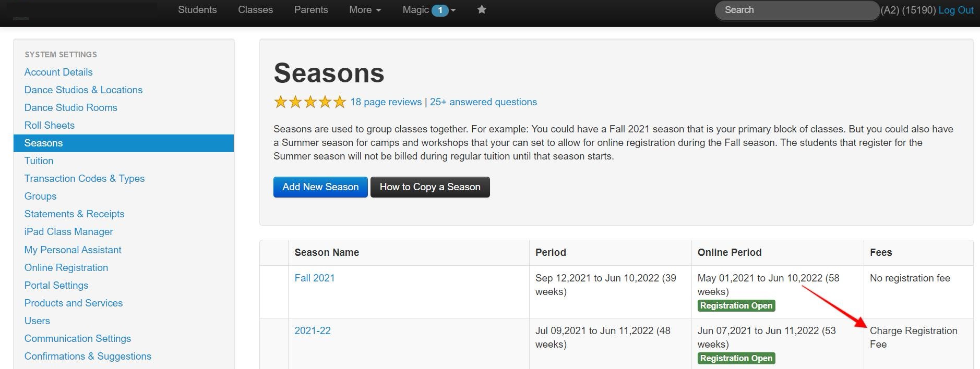Click into the Search field
Screen dimensions: 980x369
[796, 10]
